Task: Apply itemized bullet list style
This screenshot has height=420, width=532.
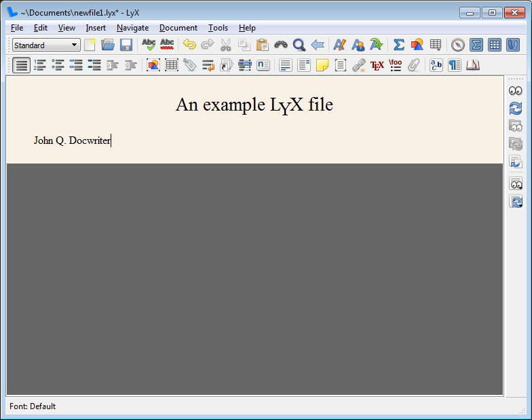Action: 58,65
